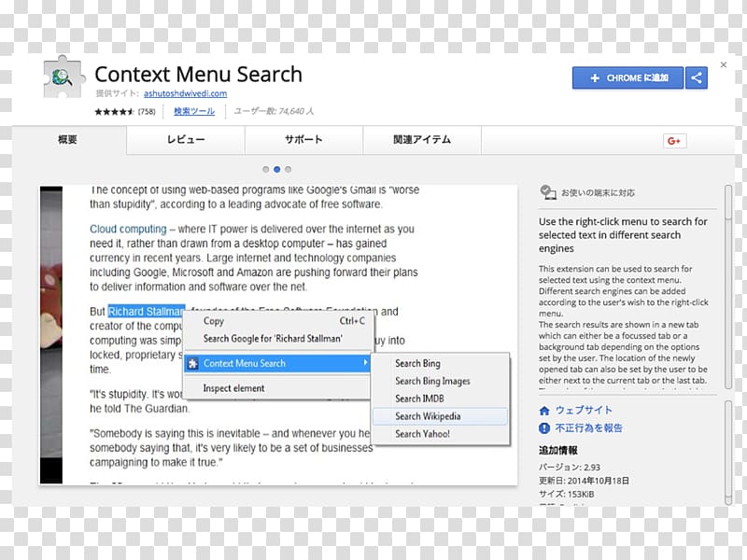Click the 追加情報 heading

click(x=557, y=450)
